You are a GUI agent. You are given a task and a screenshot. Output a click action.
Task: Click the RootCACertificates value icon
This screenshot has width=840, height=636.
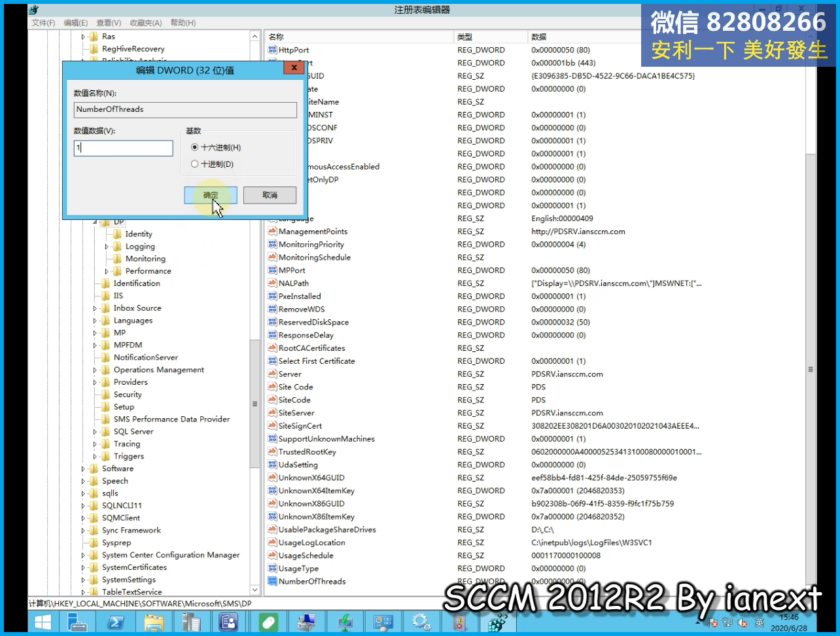(x=273, y=348)
